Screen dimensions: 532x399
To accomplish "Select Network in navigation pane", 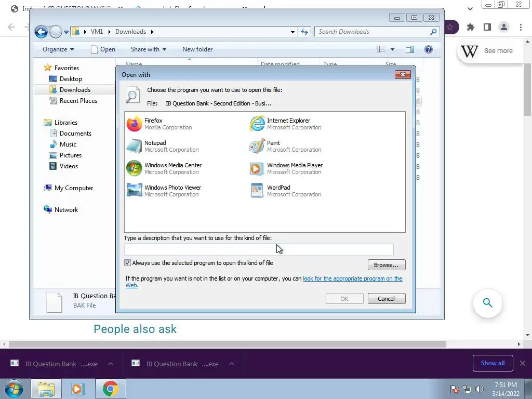I will click(x=66, y=210).
